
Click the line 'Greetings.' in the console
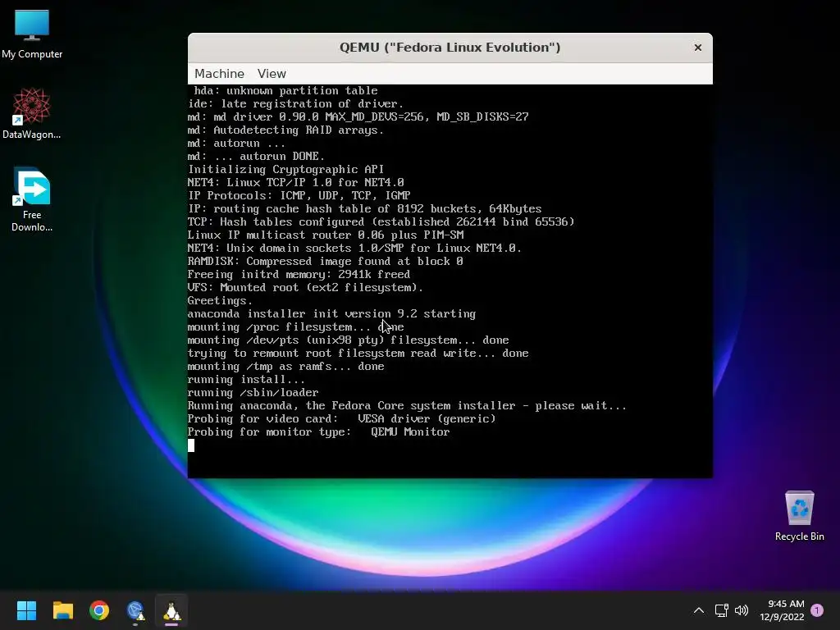[x=220, y=300]
